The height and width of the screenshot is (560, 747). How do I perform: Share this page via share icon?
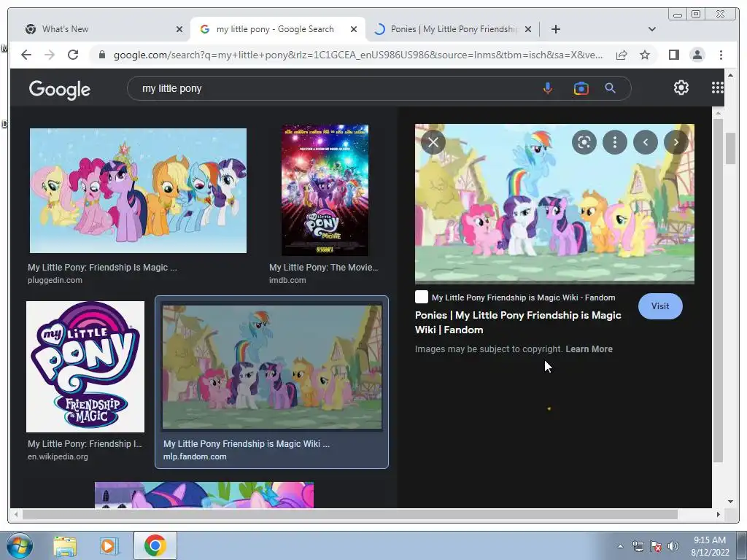tap(622, 55)
